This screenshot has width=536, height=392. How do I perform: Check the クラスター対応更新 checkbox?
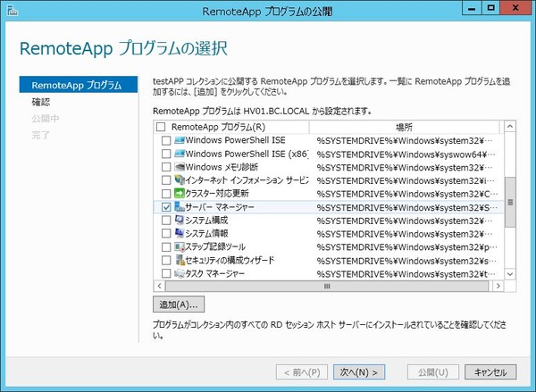coord(166,194)
